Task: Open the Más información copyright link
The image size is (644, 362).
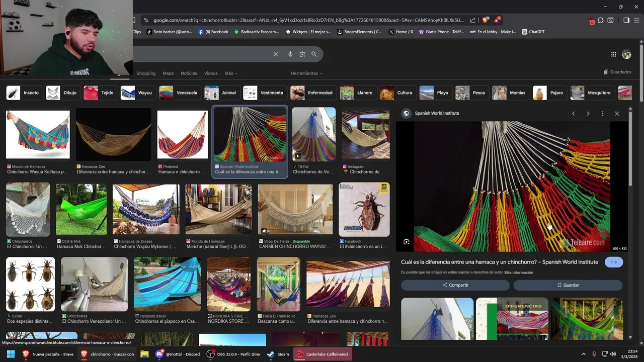Action: click(x=519, y=273)
